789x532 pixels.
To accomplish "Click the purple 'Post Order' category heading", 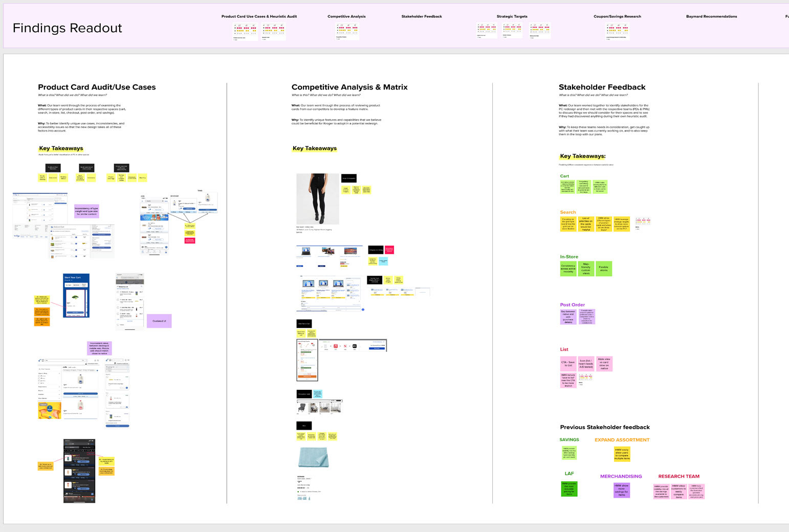I will point(572,305).
